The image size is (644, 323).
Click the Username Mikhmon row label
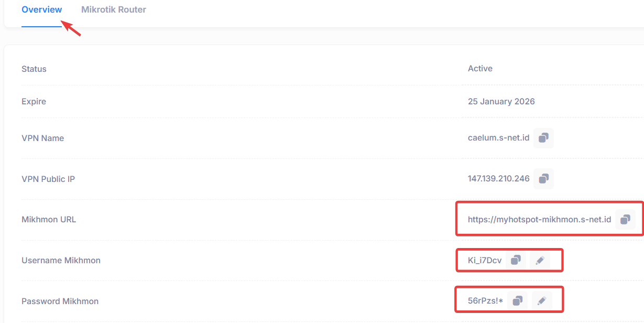point(61,261)
